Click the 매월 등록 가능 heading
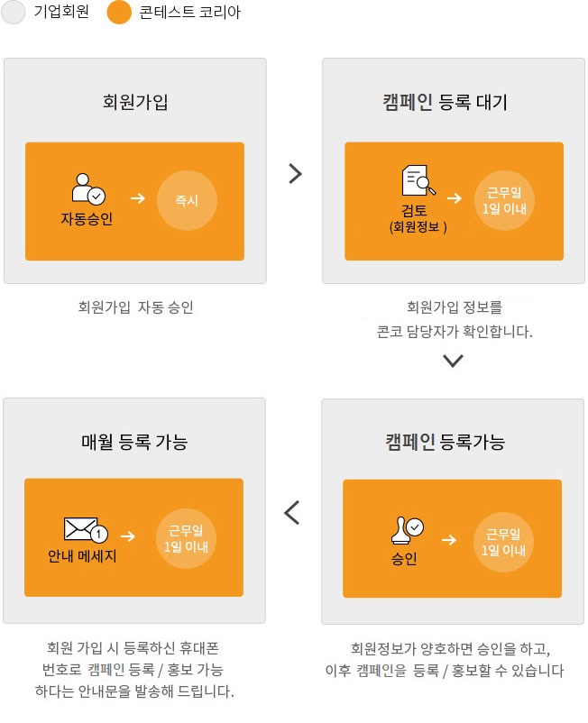The image size is (588, 723). pos(134,442)
